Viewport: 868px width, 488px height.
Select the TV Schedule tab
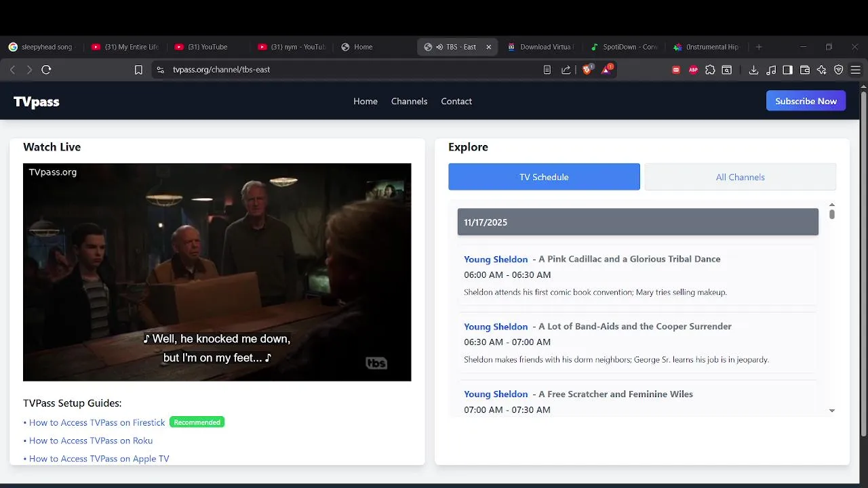(544, 177)
